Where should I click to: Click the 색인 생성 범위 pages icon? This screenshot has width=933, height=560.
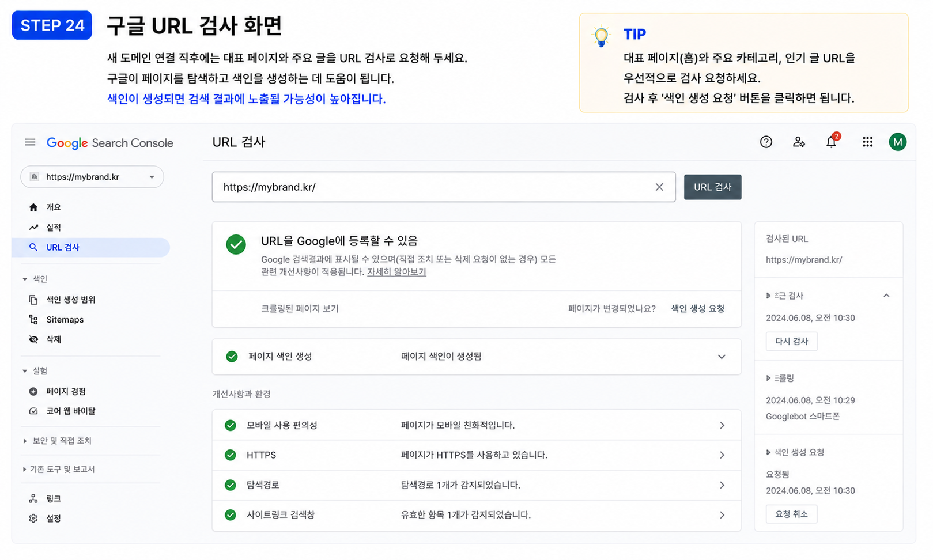[x=33, y=300]
